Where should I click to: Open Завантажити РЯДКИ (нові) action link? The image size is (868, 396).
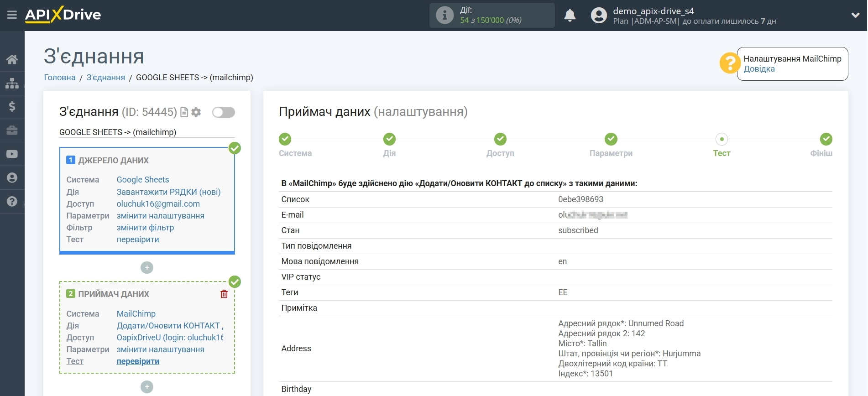pyautogui.click(x=168, y=192)
